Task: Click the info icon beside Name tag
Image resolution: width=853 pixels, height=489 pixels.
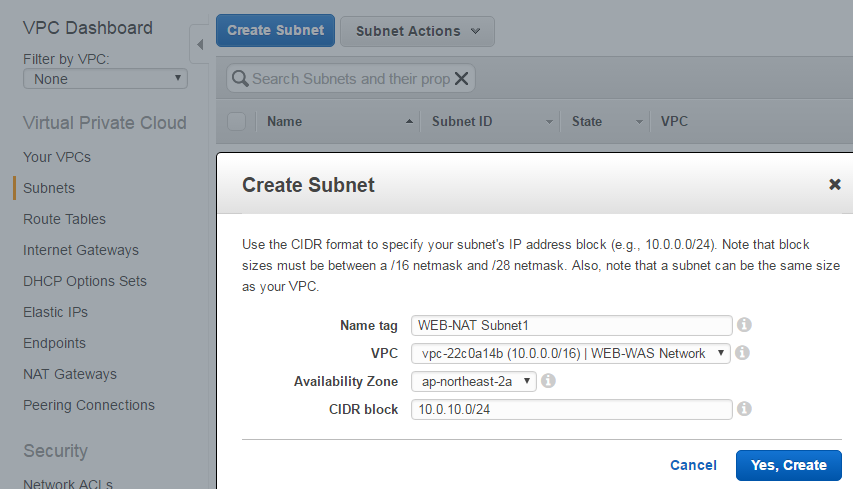Action: click(x=744, y=325)
